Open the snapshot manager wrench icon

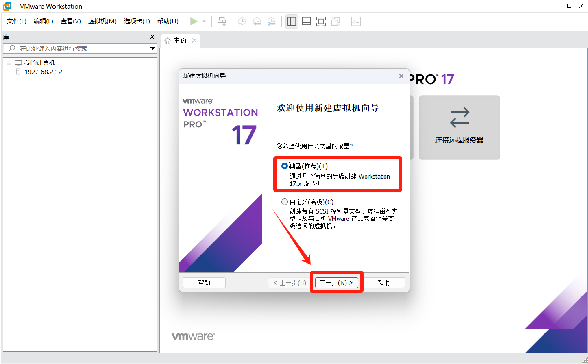(x=271, y=21)
